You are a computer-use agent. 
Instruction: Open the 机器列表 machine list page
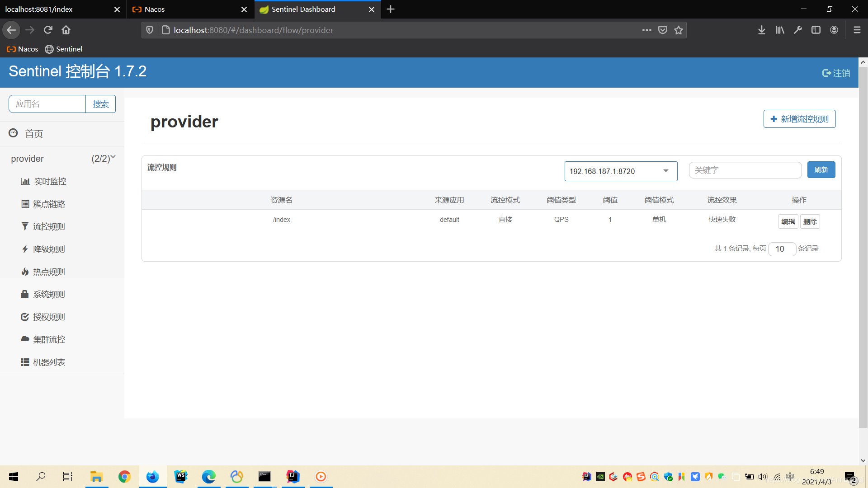pyautogui.click(x=43, y=362)
